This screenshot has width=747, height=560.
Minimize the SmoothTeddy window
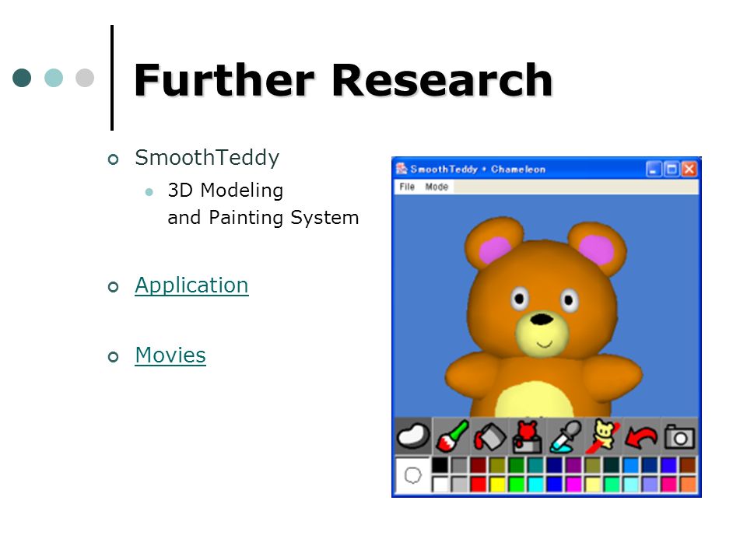click(654, 169)
